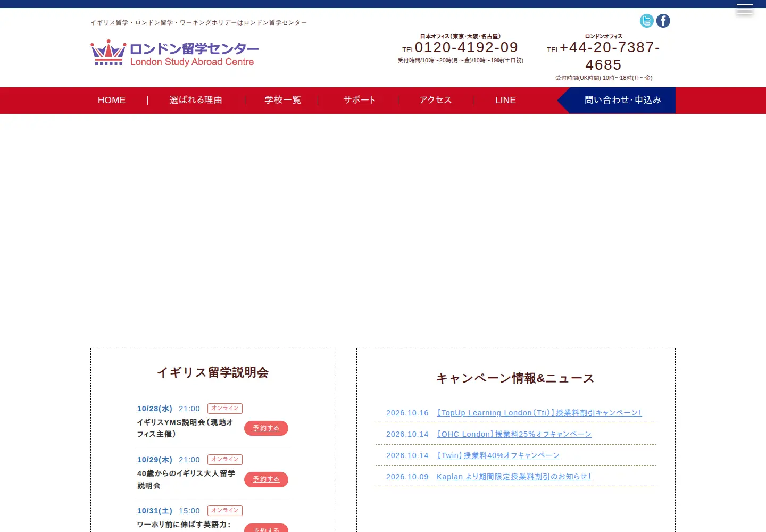The width and height of the screenshot is (766, 532).
Task: Click the 10/31(土) event date
Action: coord(155,511)
